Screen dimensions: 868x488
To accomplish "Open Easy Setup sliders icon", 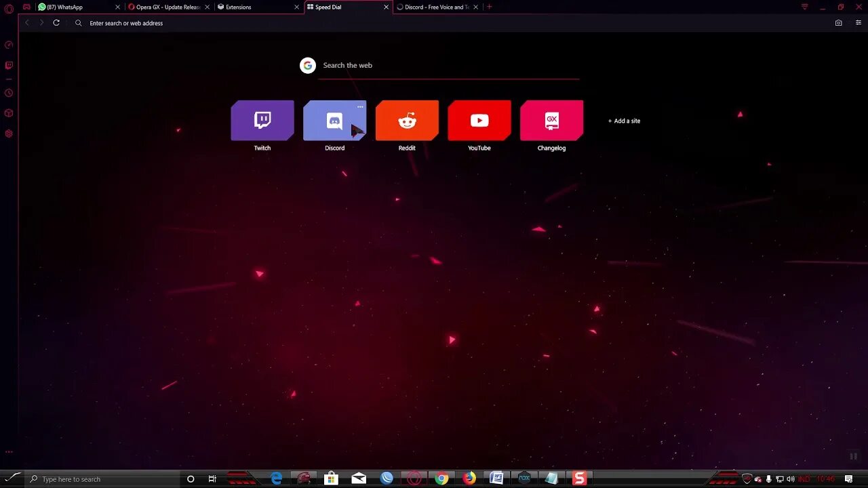I will tap(859, 22).
